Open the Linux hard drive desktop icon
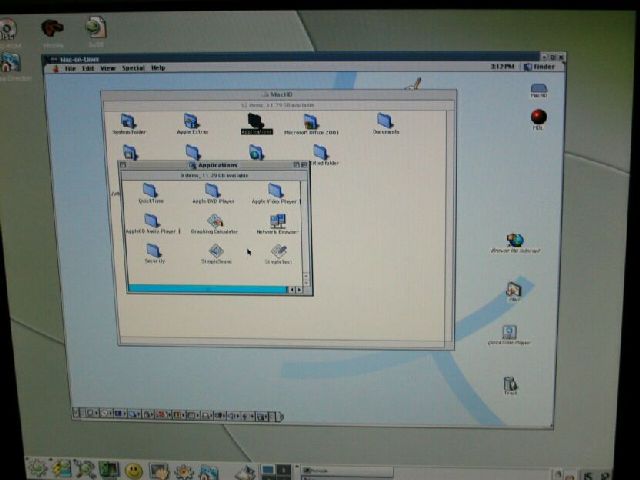 click(x=6, y=29)
